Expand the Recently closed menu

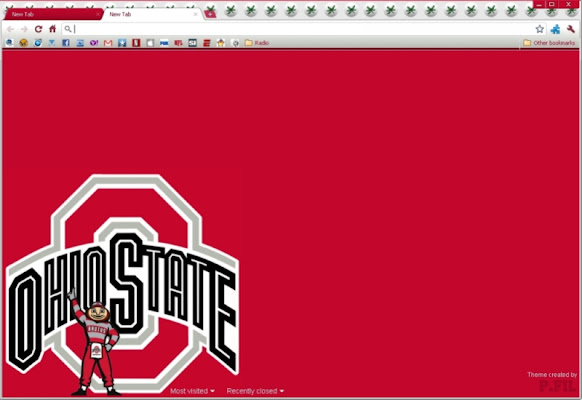pyautogui.click(x=255, y=391)
